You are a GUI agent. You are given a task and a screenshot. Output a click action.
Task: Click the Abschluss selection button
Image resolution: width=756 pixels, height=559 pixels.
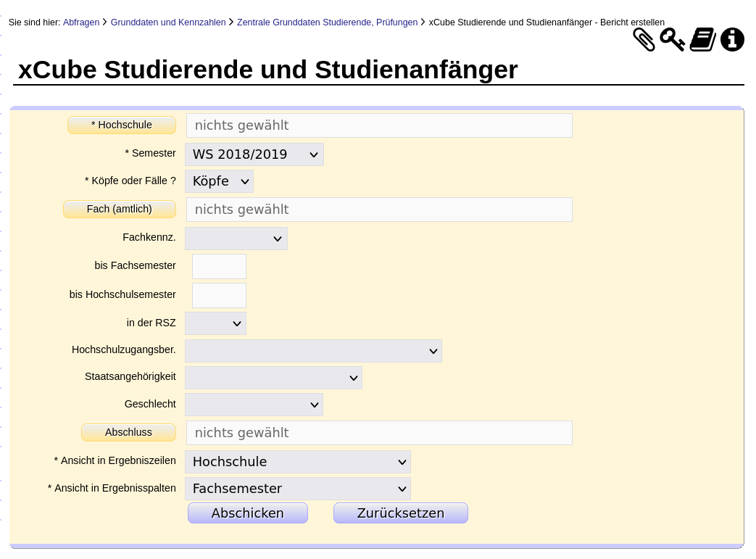coord(128,433)
